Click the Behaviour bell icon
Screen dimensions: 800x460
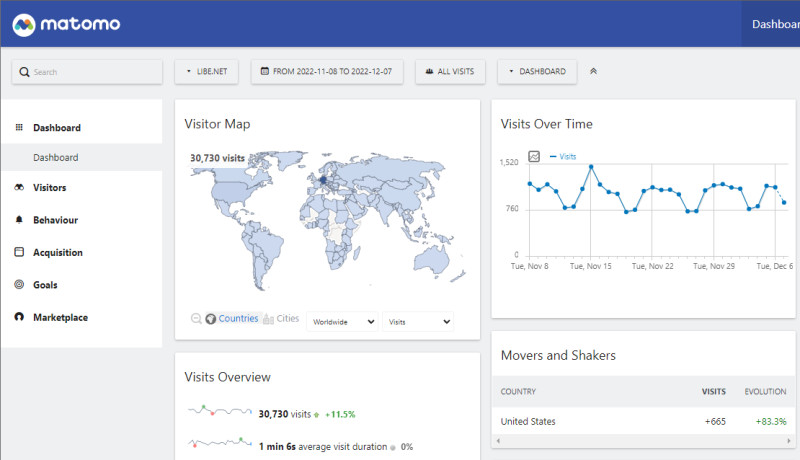point(19,220)
